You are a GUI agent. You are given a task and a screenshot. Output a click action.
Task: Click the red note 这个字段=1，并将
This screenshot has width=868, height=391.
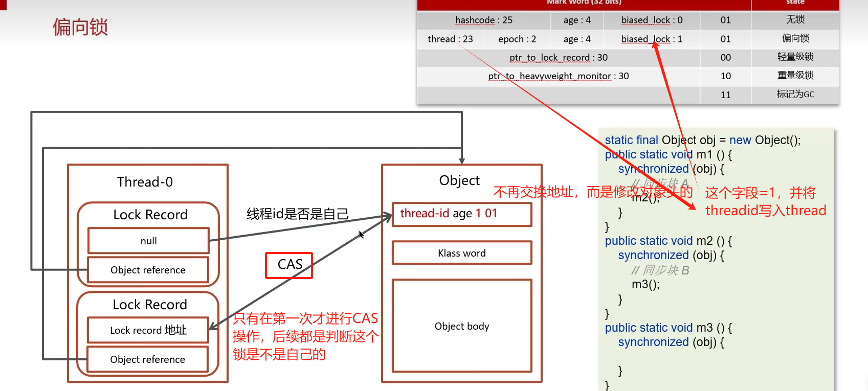coord(760,193)
